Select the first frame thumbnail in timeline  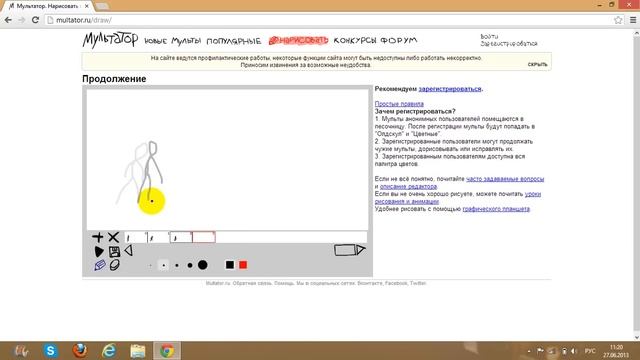(136, 237)
